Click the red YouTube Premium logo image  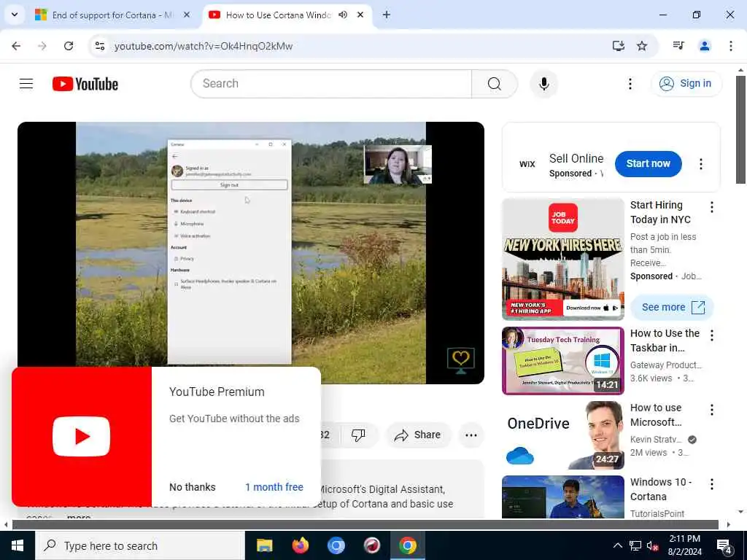click(x=82, y=436)
